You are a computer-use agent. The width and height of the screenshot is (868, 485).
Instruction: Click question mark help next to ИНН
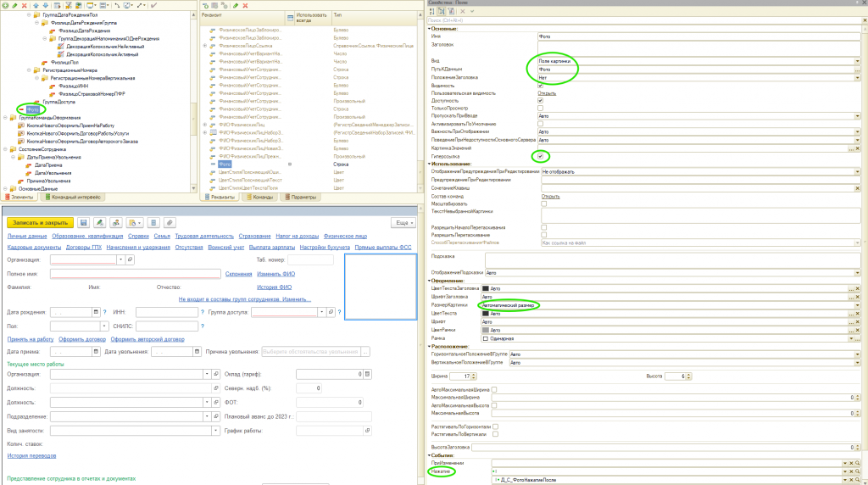pyautogui.click(x=203, y=312)
